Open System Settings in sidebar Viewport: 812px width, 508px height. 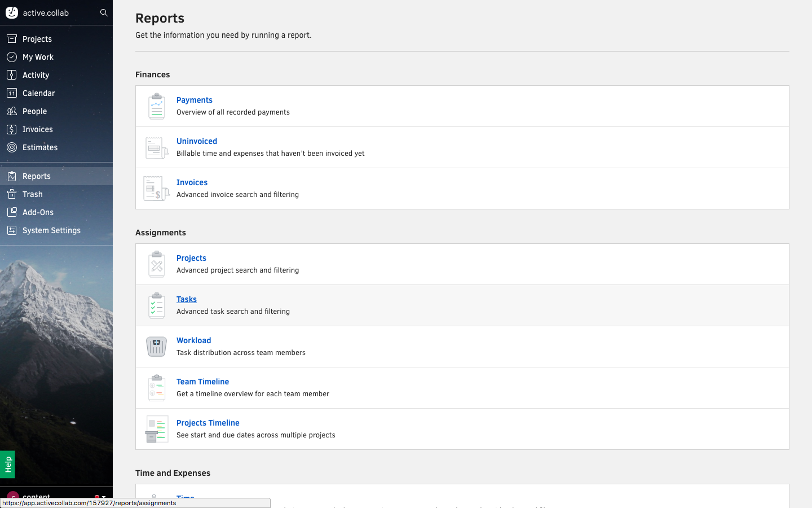[x=51, y=230]
